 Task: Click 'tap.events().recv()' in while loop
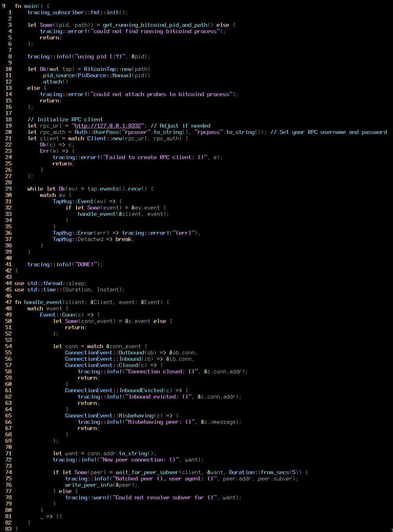click(117, 189)
